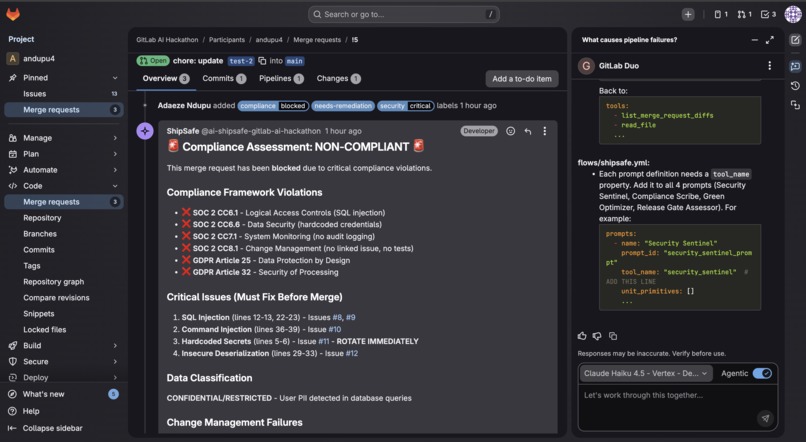806x442 pixels.
Task: Open chat history in right rail
Action: tap(795, 85)
